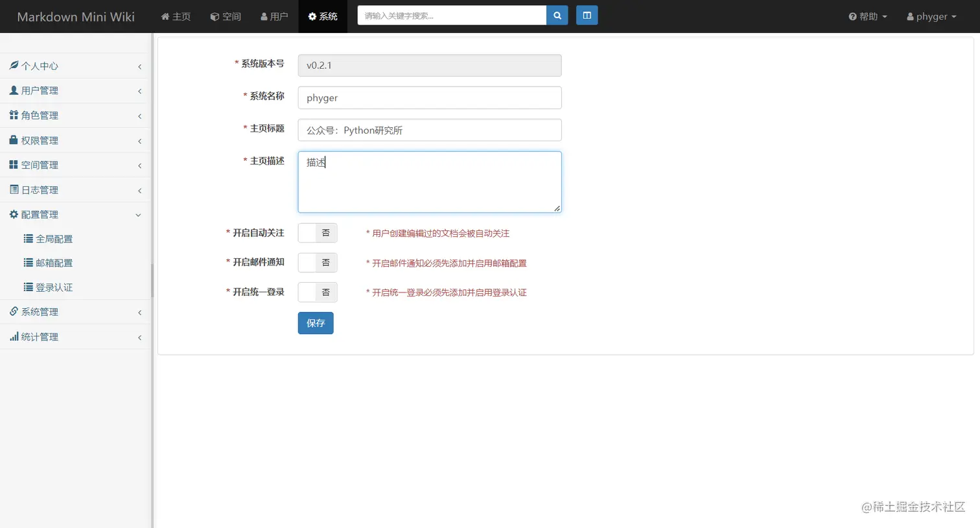980x528 pixels.
Task: Expand the 系统管理 sidebar chevron
Action: click(139, 313)
